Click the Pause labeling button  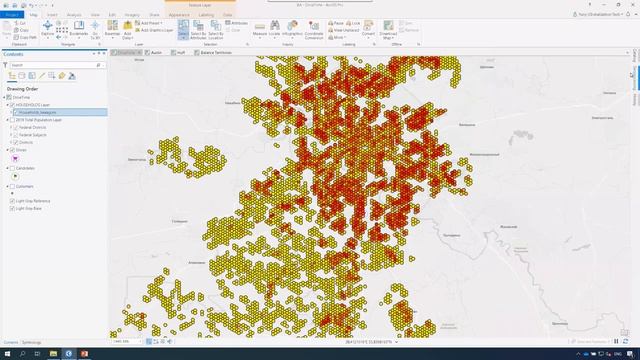tap(336, 23)
